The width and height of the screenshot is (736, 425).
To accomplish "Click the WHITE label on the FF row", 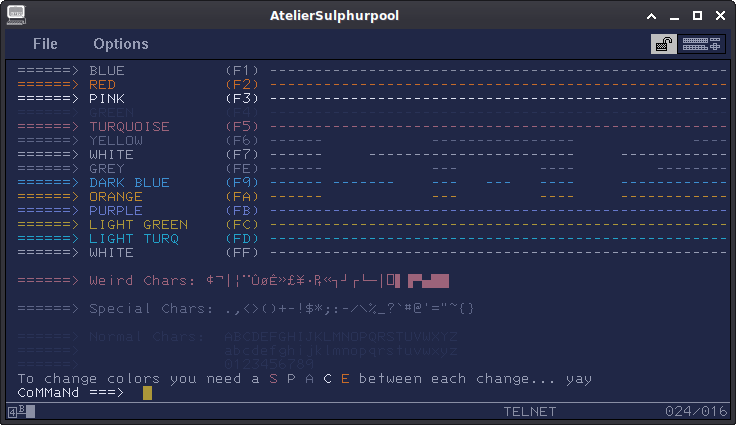I will [x=111, y=253].
